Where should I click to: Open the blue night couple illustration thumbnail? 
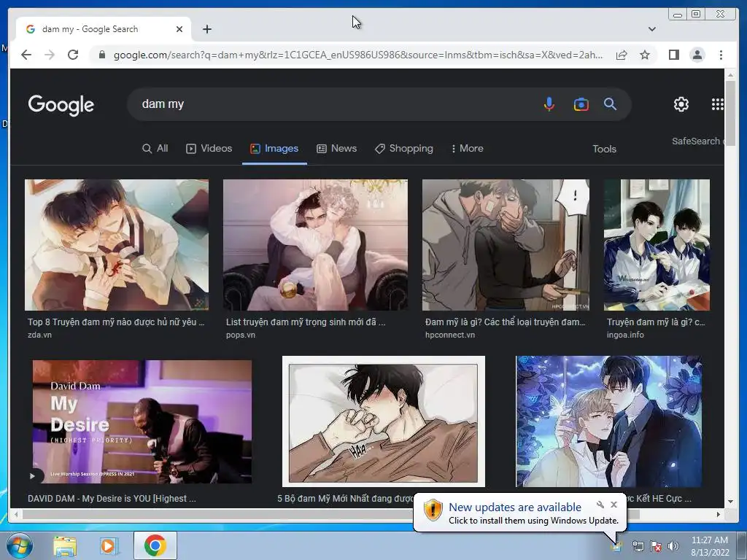click(x=608, y=421)
